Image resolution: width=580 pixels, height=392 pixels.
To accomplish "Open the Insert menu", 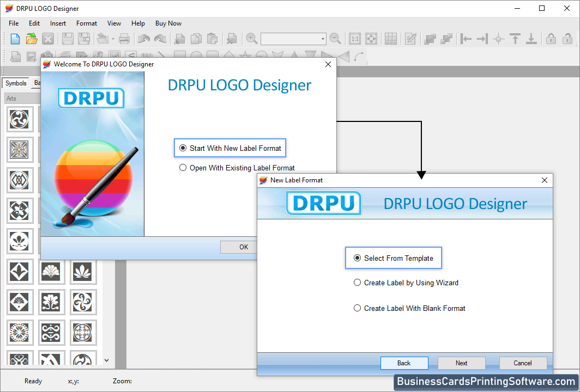I will [58, 23].
